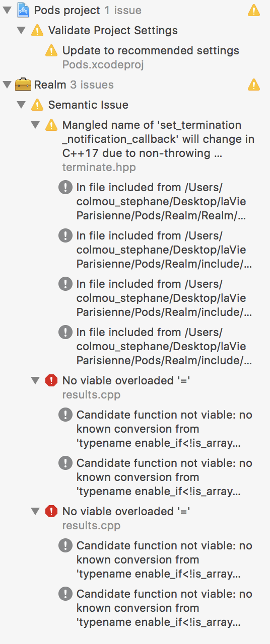The height and width of the screenshot is (644, 270).
Task: Click warning triangle at right of Pods project row
Action: (x=254, y=10)
